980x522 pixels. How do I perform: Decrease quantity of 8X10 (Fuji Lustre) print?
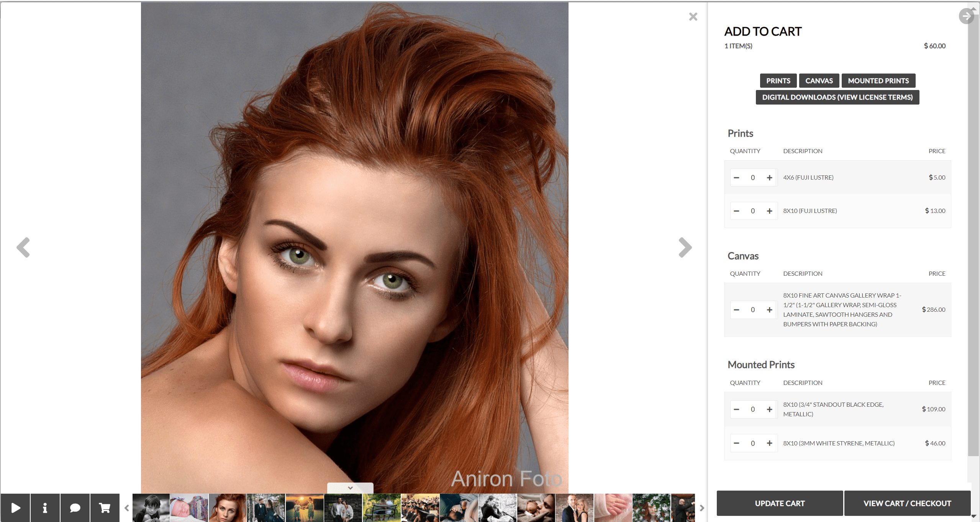[736, 211]
